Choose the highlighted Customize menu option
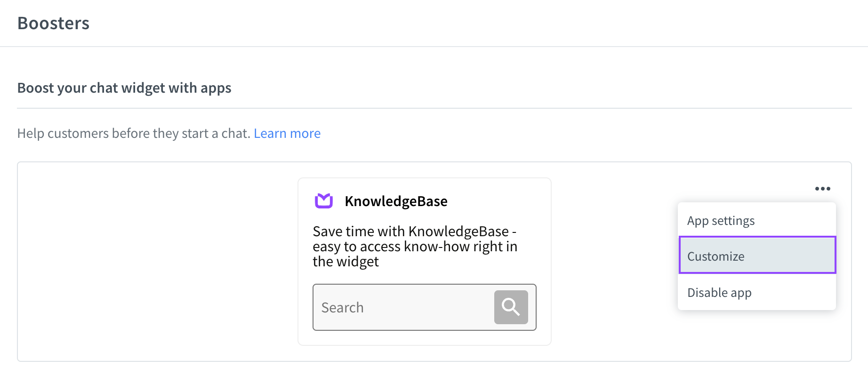868x367 pixels. coord(757,255)
